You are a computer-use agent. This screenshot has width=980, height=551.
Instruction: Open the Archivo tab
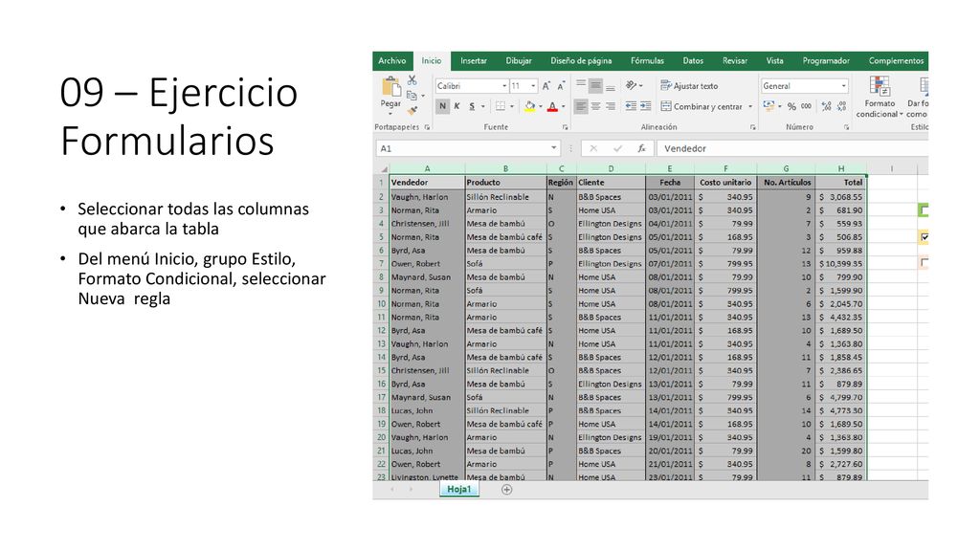point(391,61)
